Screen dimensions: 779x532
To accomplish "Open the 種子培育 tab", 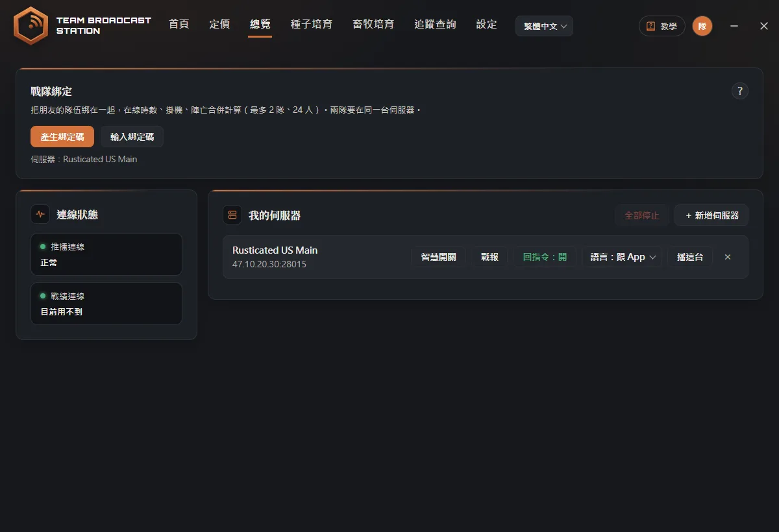I will pos(312,25).
